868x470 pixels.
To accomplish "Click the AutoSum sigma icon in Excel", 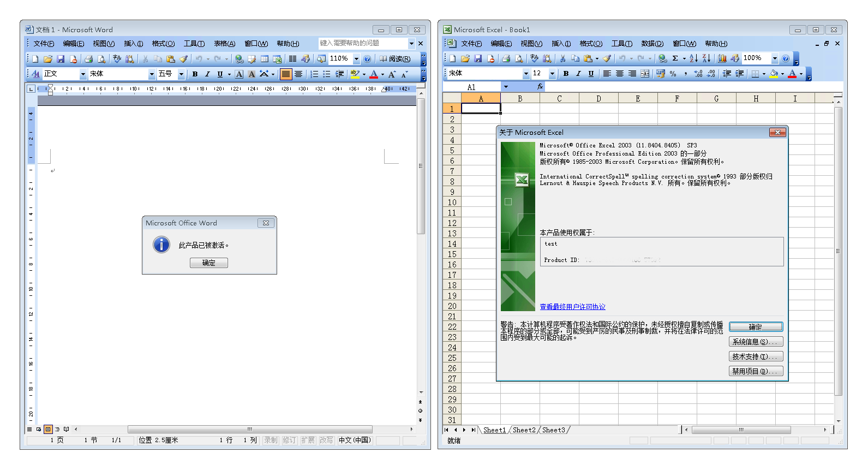I will point(675,58).
